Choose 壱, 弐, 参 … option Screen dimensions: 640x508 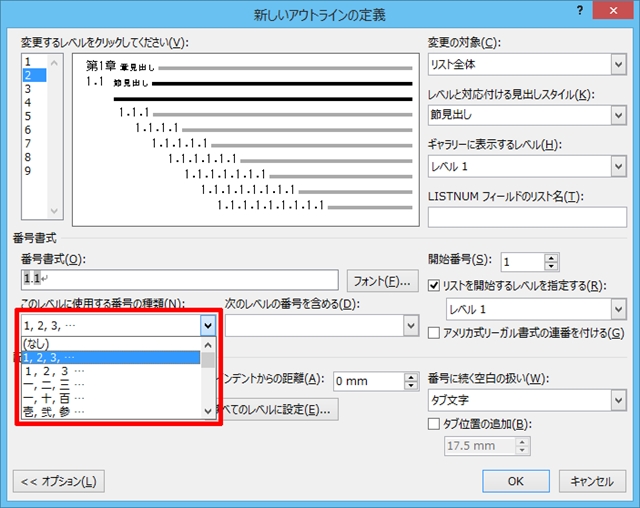pos(111,412)
